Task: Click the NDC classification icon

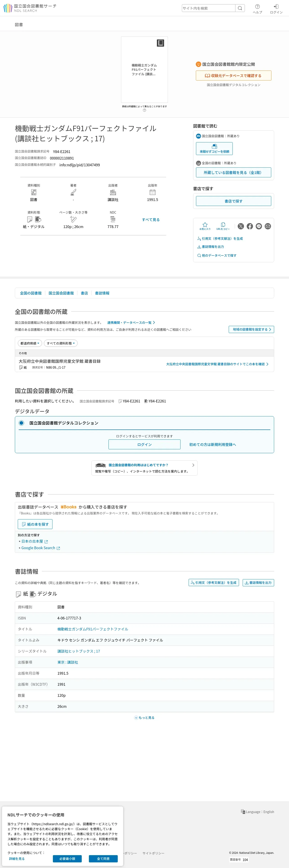Action: click(x=113, y=219)
